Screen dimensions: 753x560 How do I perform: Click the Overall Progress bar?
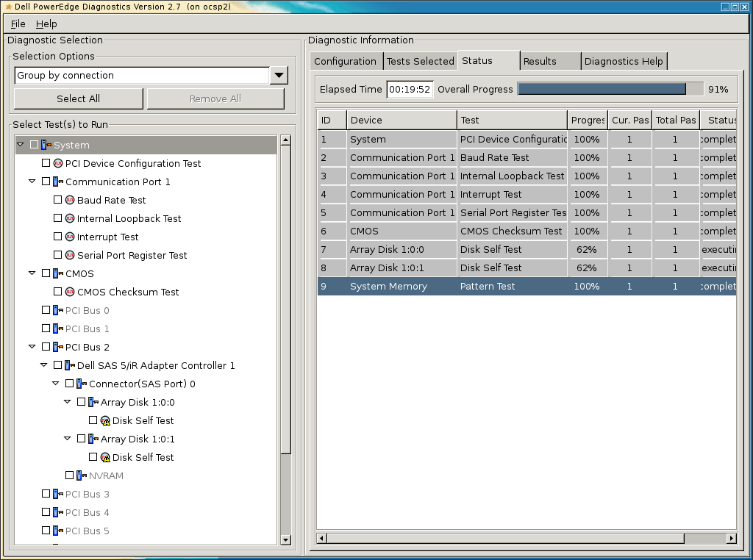(x=610, y=89)
